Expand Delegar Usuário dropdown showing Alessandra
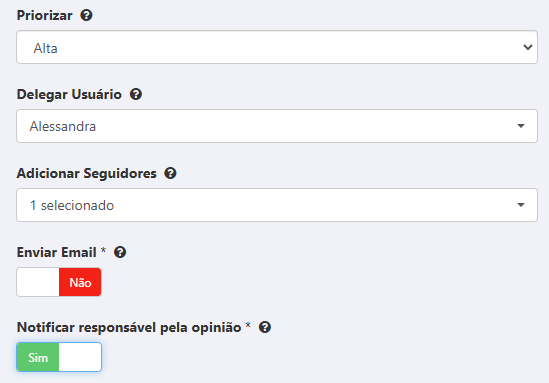Viewport: 549px width, 383px height. (x=277, y=126)
